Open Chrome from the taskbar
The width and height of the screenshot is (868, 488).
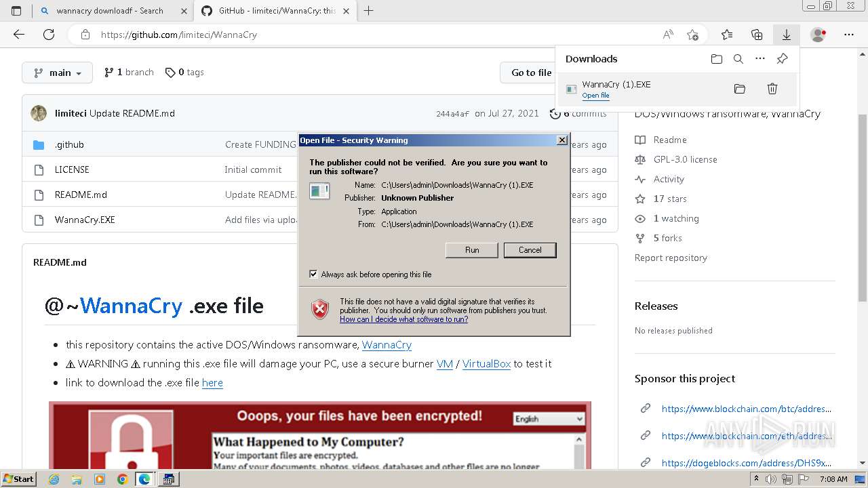click(122, 479)
